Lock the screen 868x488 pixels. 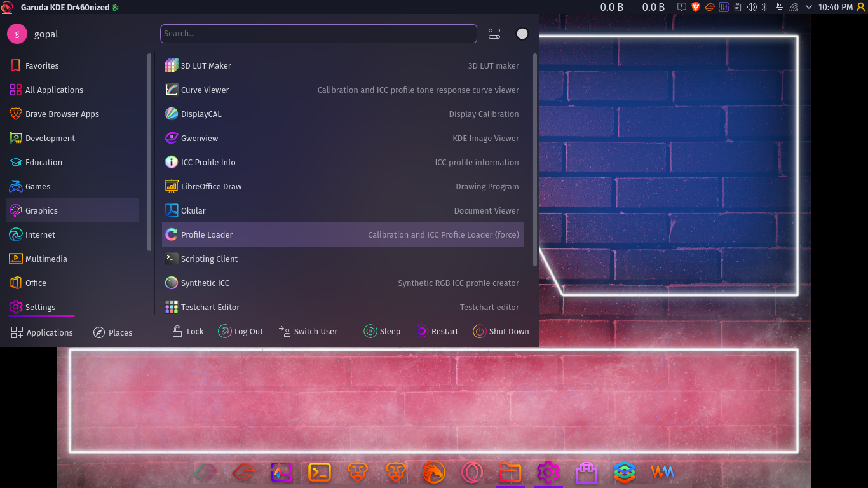click(188, 331)
